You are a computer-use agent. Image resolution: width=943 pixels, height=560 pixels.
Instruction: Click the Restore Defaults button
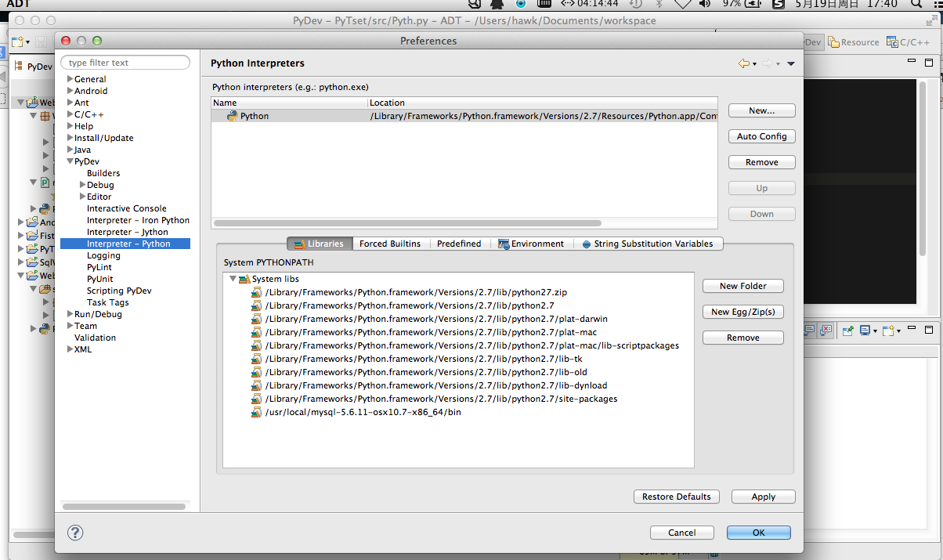pos(676,497)
